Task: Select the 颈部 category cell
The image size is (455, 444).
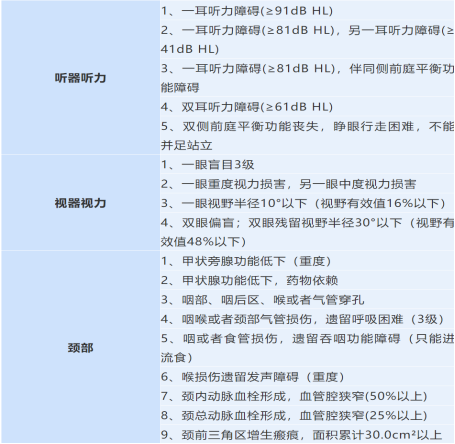Action: (x=80, y=347)
